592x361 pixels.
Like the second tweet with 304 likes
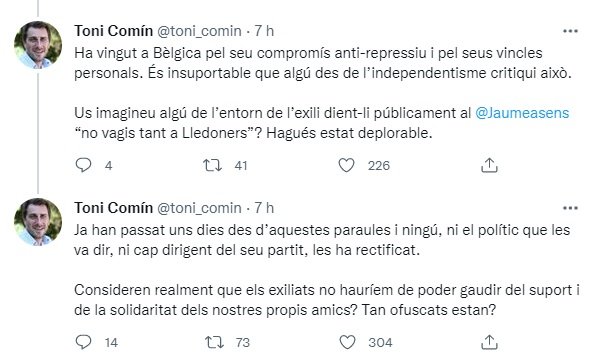(347, 342)
